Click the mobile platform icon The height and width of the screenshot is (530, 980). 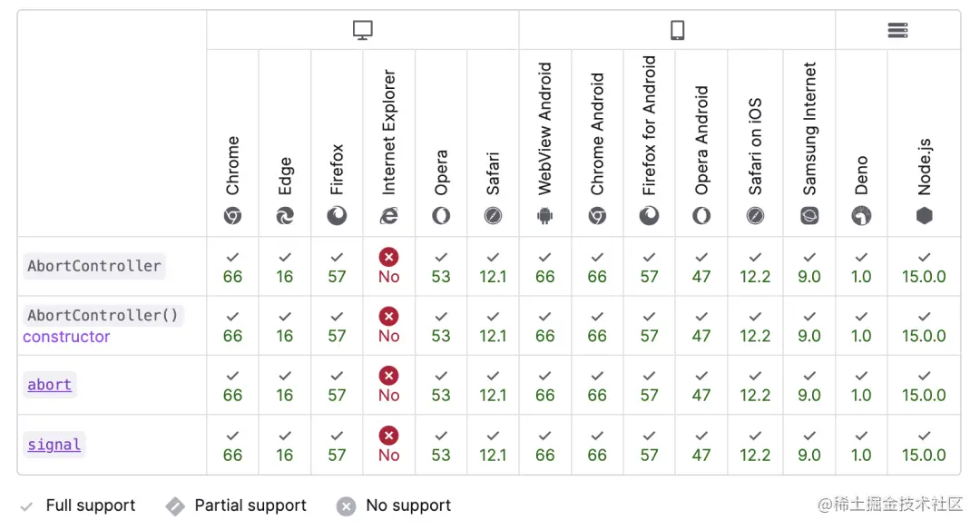pyautogui.click(x=677, y=31)
